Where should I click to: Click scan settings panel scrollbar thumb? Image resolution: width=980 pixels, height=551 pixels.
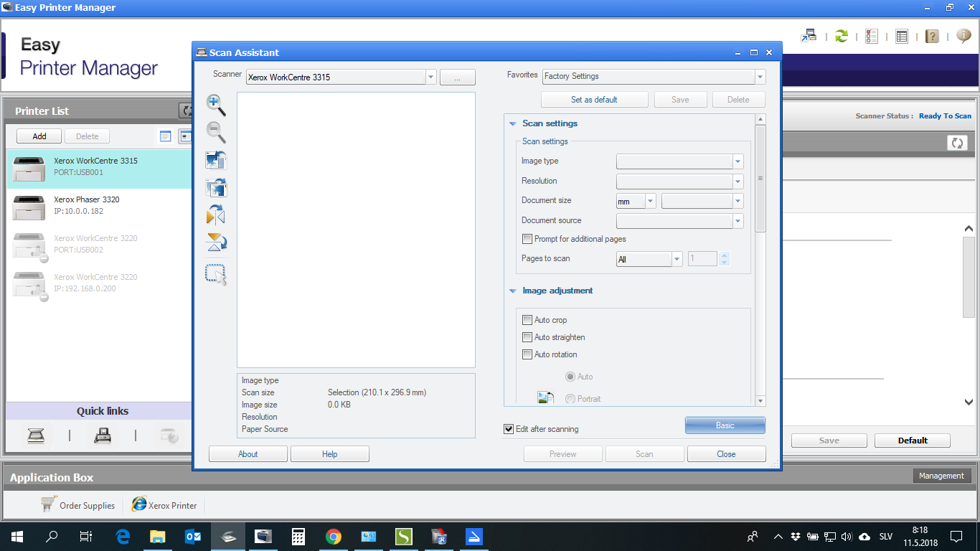(760, 179)
